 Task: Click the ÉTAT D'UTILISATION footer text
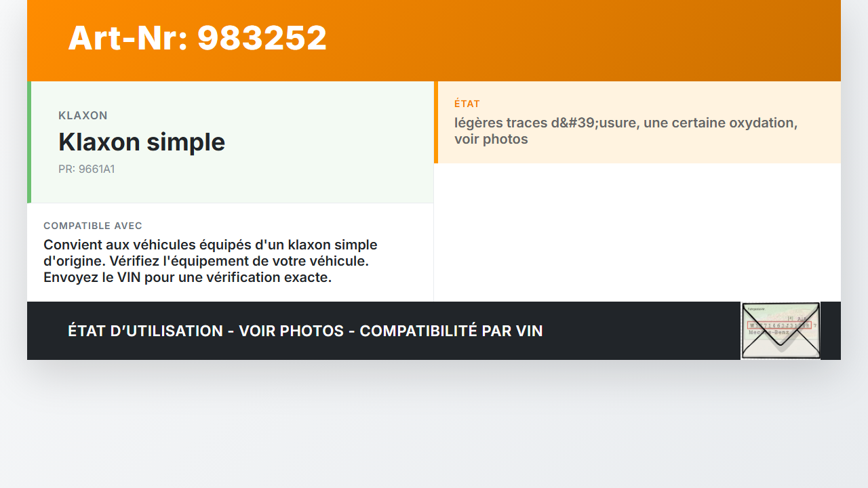click(x=145, y=331)
